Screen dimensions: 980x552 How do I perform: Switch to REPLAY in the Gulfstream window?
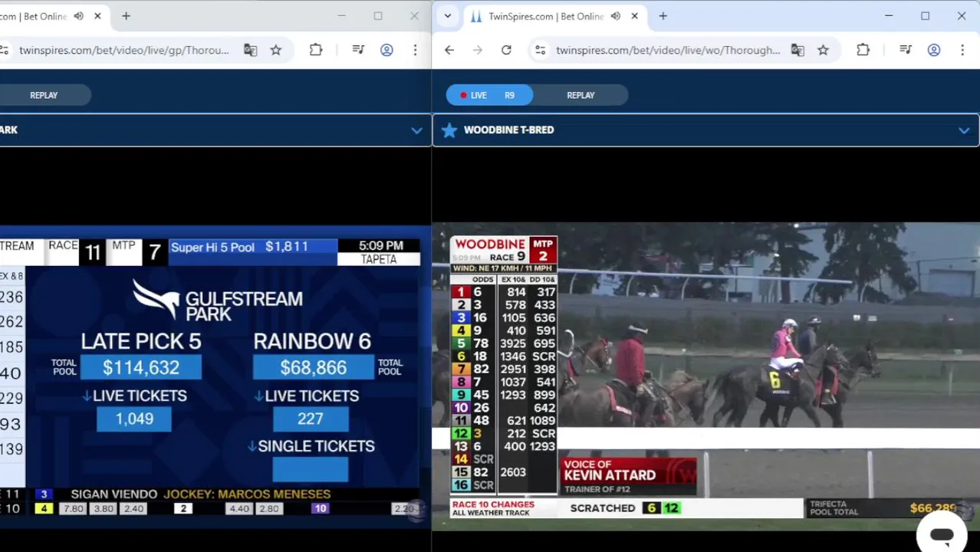tap(44, 95)
